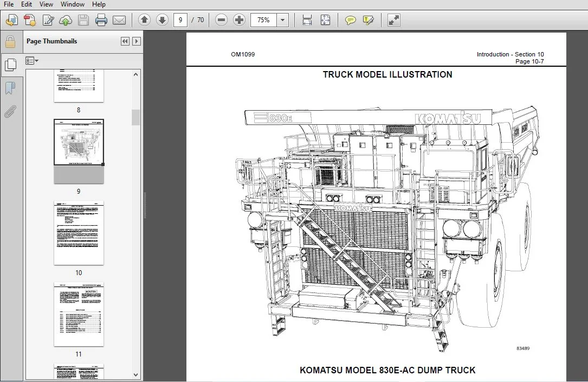
Task: Click the Fit Width scrolling icon
Action: click(x=307, y=20)
